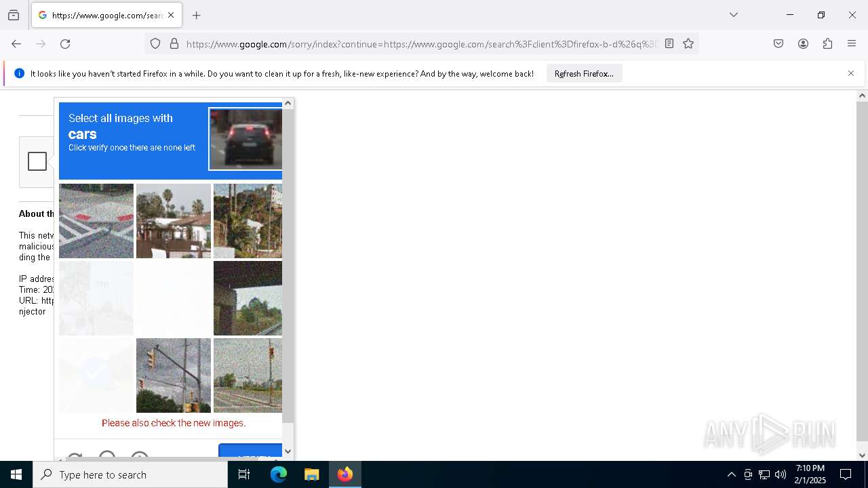The width and height of the screenshot is (868, 488).
Task: Select bottom-right traffic light roadside tile
Action: pyautogui.click(x=248, y=375)
